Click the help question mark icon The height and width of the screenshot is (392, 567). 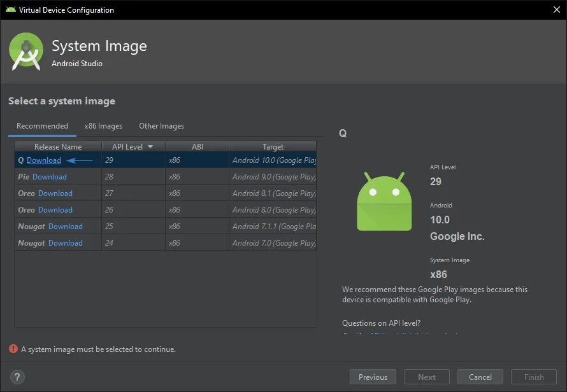pos(17,377)
